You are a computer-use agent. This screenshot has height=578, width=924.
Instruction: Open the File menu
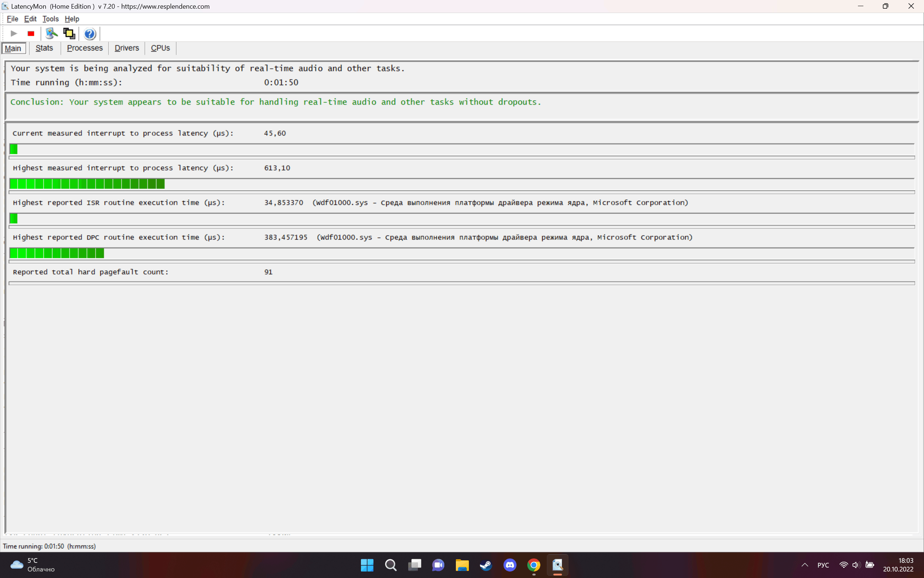12,19
